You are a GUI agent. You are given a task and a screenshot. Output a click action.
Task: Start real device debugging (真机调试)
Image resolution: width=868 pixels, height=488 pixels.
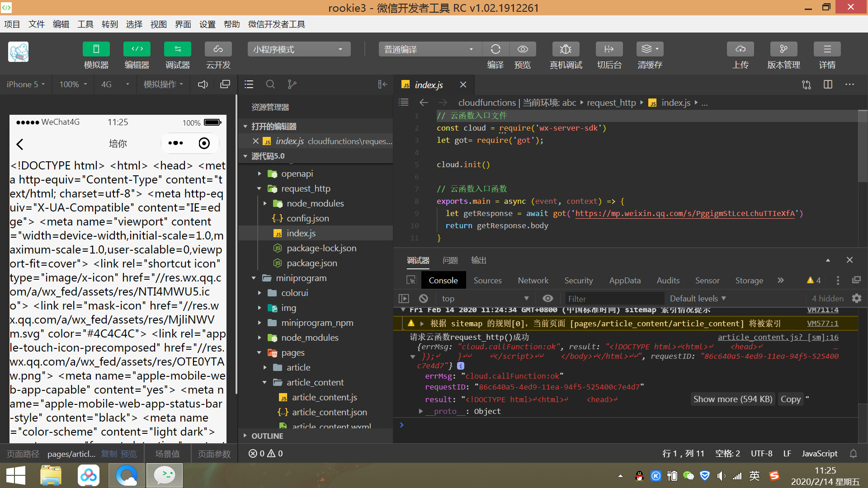[x=566, y=49]
